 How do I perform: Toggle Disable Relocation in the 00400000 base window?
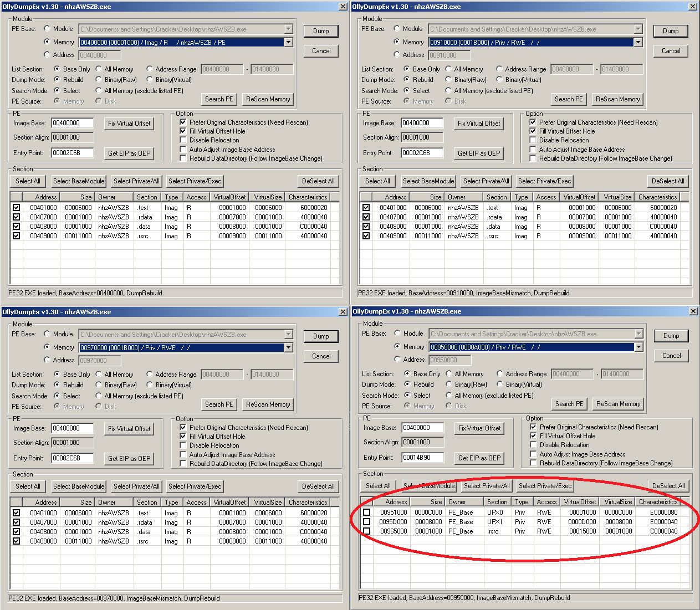pyautogui.click(x=183, y=140)
